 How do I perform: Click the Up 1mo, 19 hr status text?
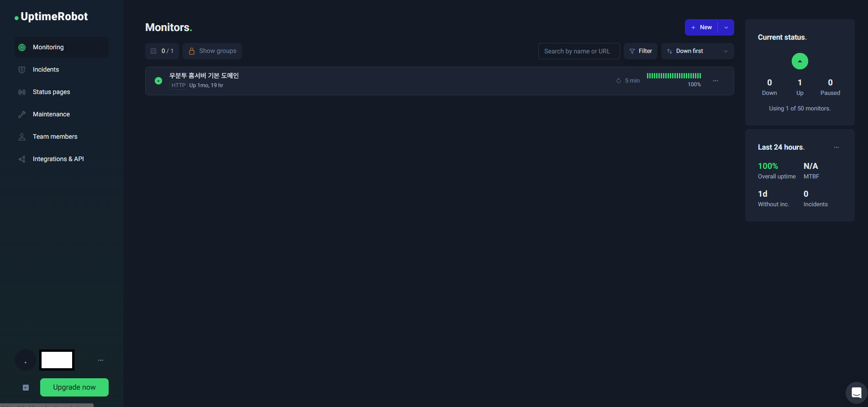click(206, 85)
